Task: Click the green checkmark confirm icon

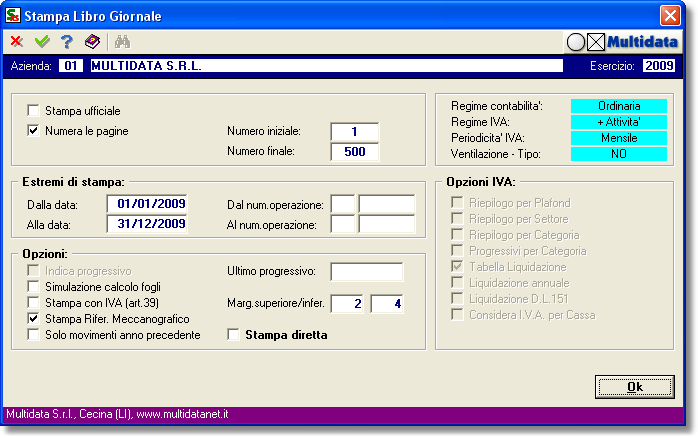Action: click(42, 42)
